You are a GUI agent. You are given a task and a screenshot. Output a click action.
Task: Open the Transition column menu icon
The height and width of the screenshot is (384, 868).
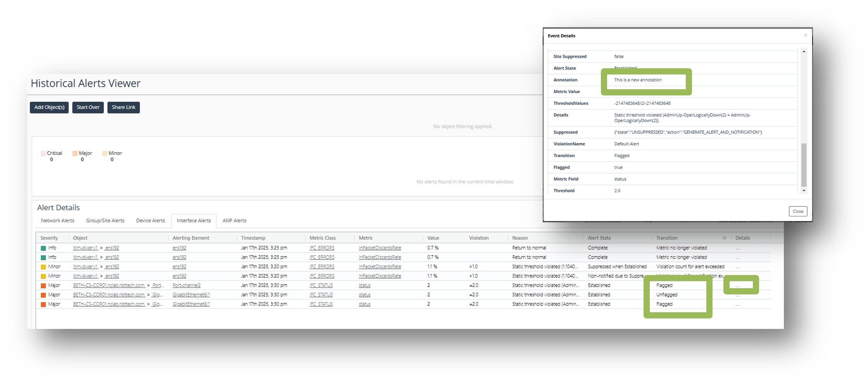point(724,238)
